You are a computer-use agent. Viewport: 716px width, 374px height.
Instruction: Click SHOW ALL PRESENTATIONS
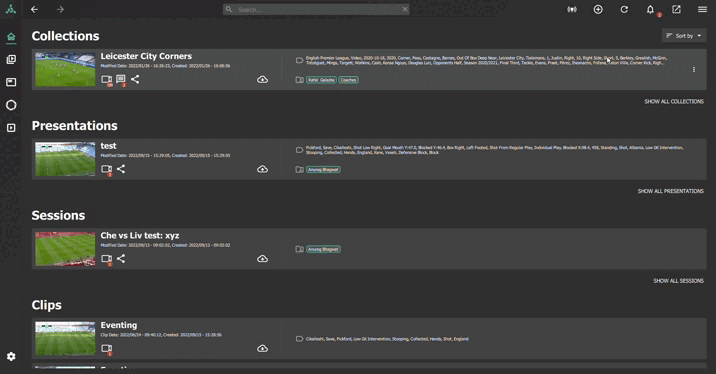click(671, 191)
